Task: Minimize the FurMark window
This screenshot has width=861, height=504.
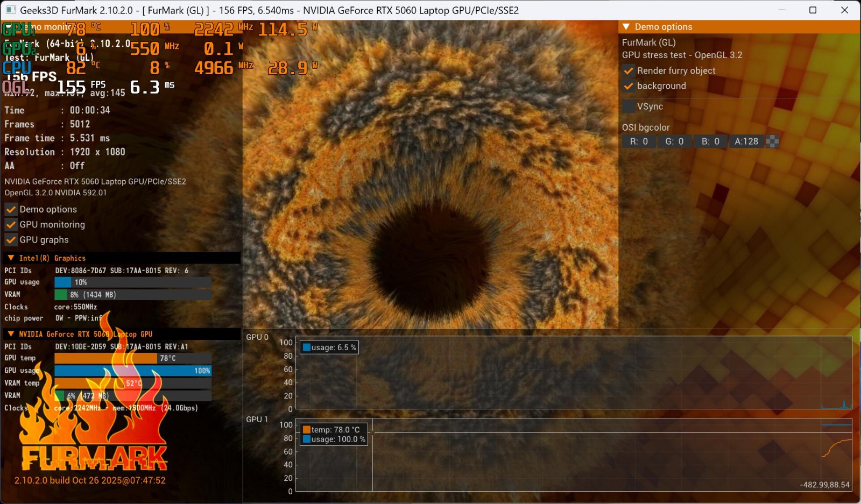Action: (x=782, y=10)
